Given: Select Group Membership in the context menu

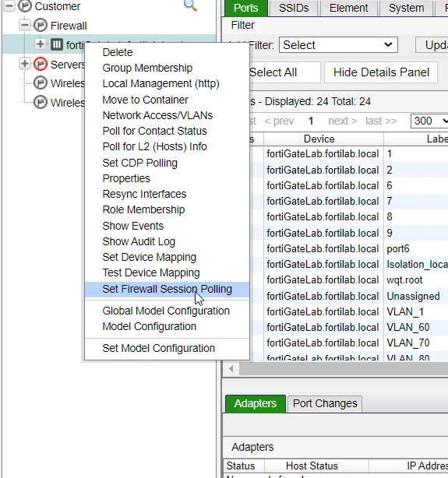Looking at the screenshot, I should 147,68.
